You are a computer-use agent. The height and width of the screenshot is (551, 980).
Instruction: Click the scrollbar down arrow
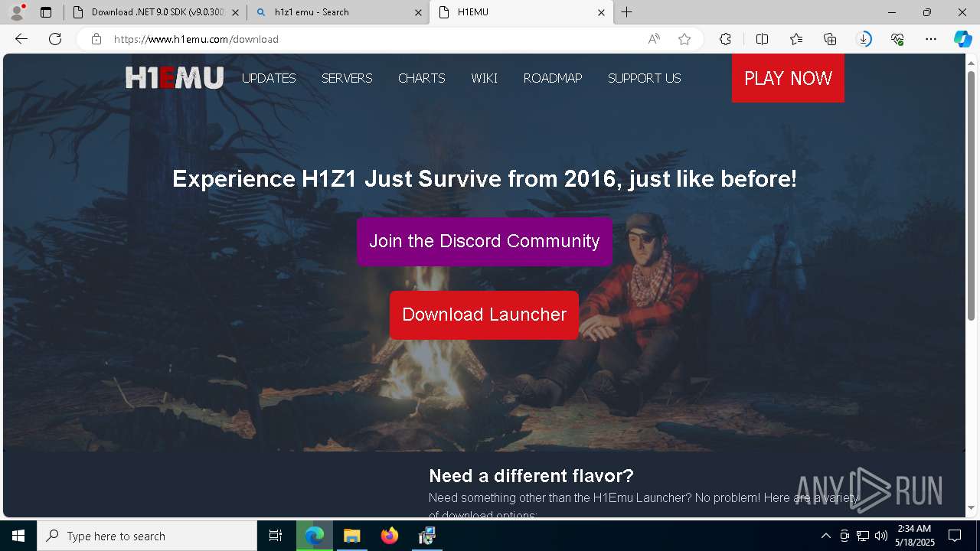(x=971, y=508)
